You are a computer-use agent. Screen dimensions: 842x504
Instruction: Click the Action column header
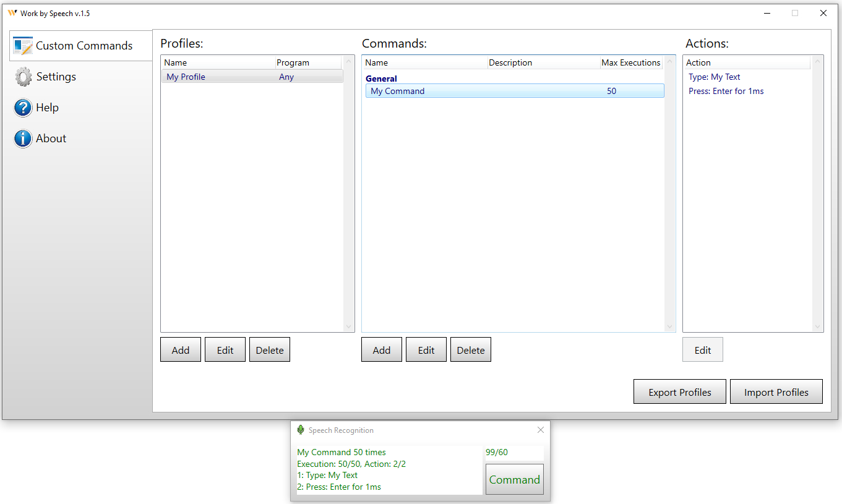[747, 62]
